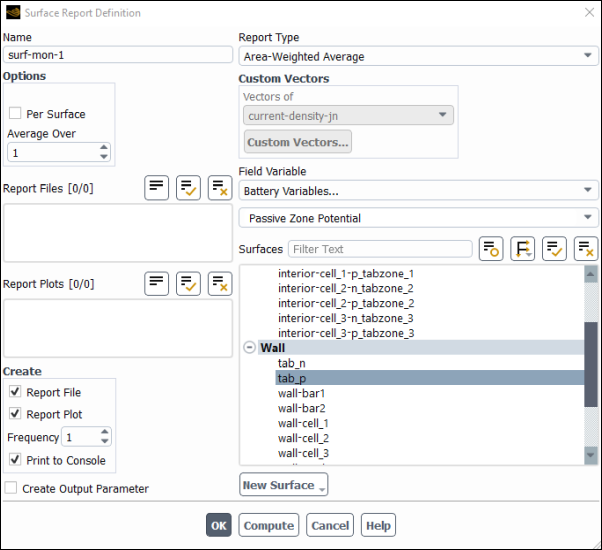
Task: Click the New Surface button
Action: click(x=284, y=485)
